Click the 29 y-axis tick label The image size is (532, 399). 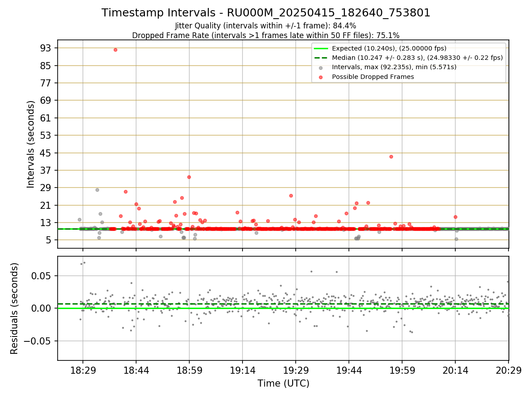click(47, 188)
